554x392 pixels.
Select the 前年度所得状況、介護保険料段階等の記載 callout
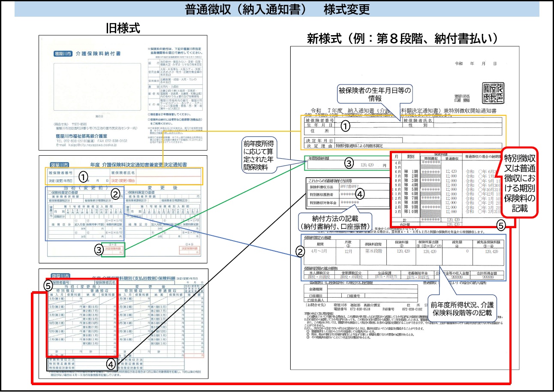(x=462, y=308)
